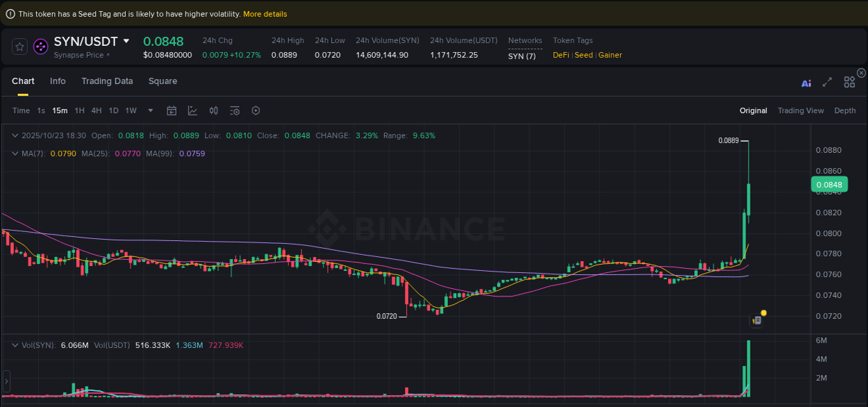868x407 pixels.
Task: Open chart settings via hexagon icon
Action: pyautogui.click(x=255, y=110)
